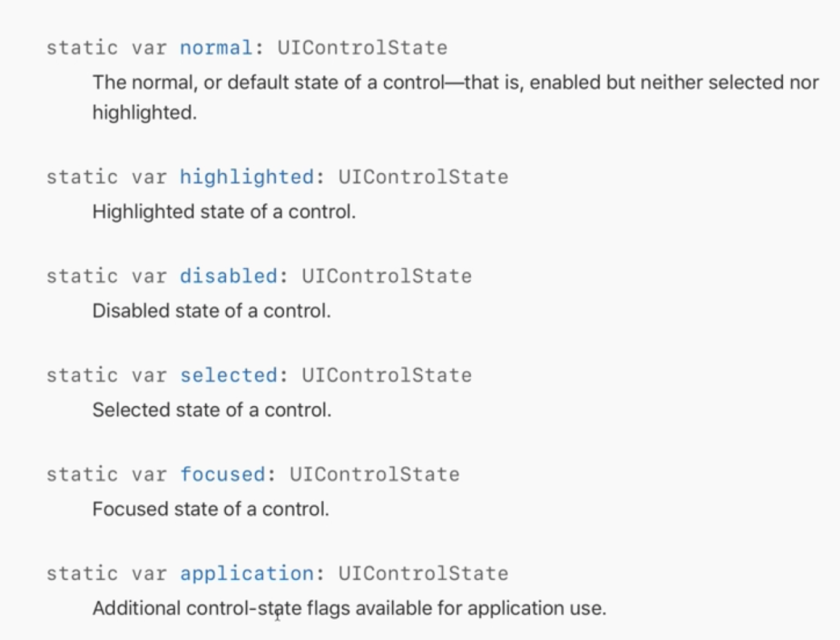840x640 pixels.
Task: Click 'Focused state of a control.' text
Action: pos(210,509)
